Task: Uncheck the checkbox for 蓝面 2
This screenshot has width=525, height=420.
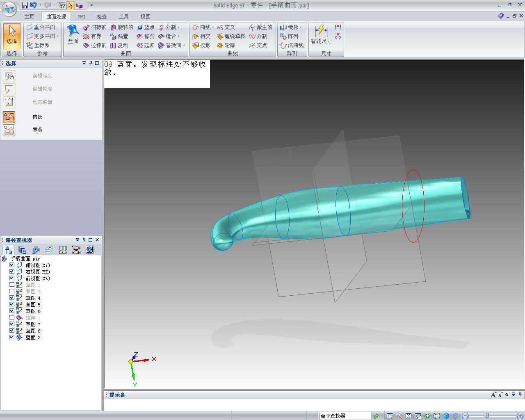Action: pyautogui.click(x=12, y=337)
